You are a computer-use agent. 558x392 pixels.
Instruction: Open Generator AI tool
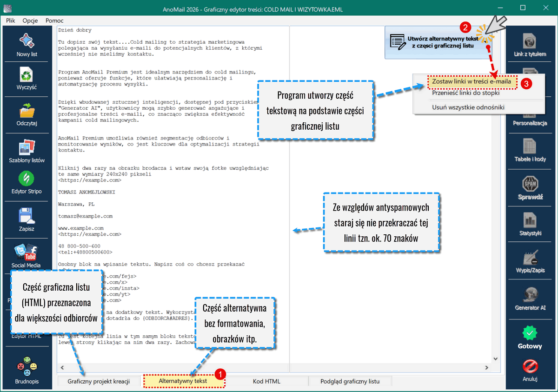click(x=531, y=295)
